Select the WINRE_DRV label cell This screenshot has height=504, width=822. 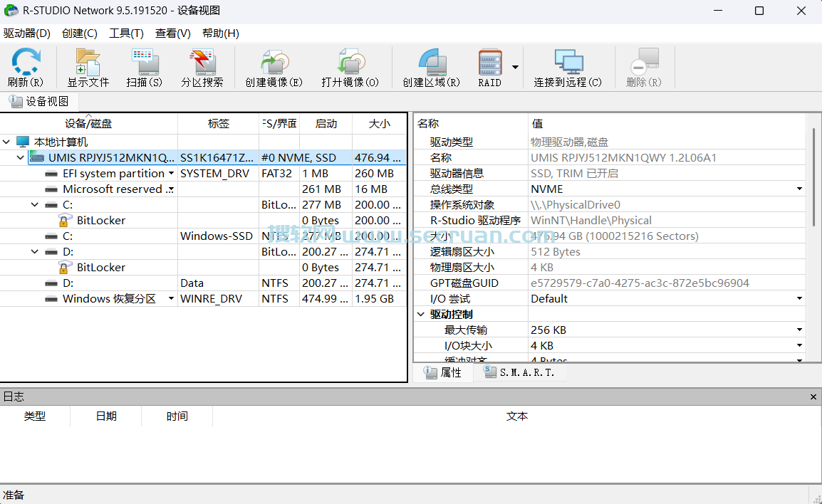pos(218,299)
